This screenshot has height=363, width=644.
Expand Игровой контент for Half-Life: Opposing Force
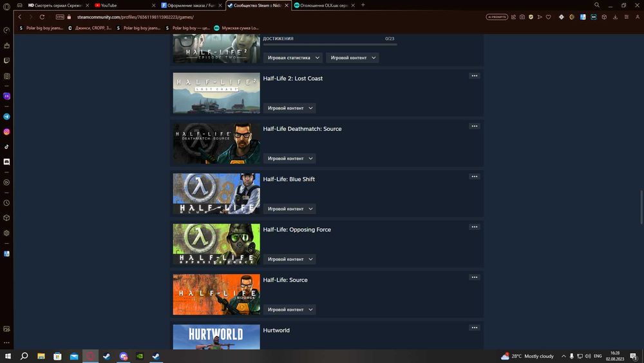(290, 259)
